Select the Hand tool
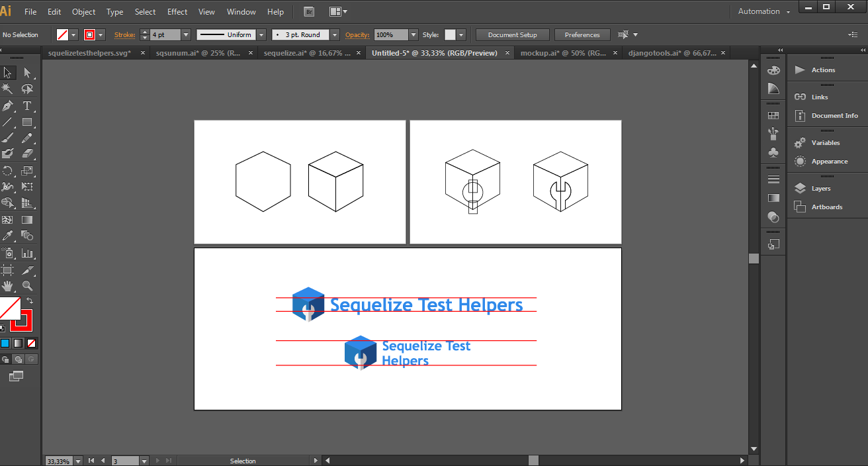Viewport: 868px width, 466px height. pos(8,286)
